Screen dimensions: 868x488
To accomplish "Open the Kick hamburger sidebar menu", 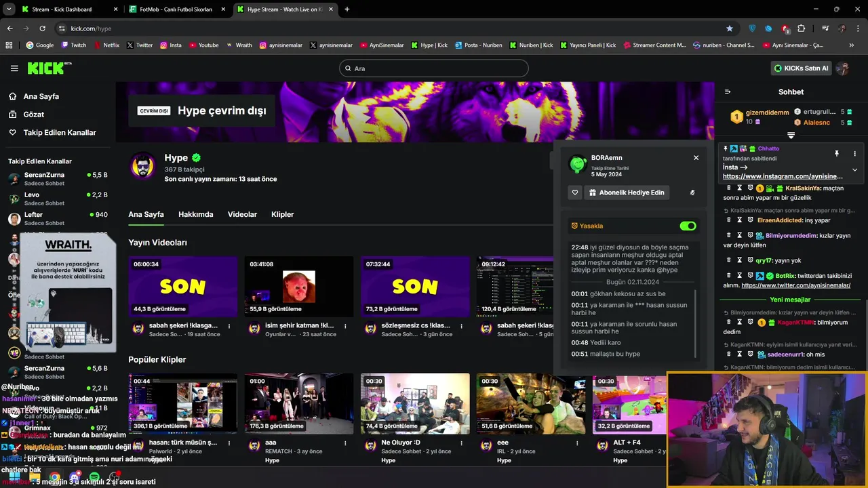I will click(14, 68).
